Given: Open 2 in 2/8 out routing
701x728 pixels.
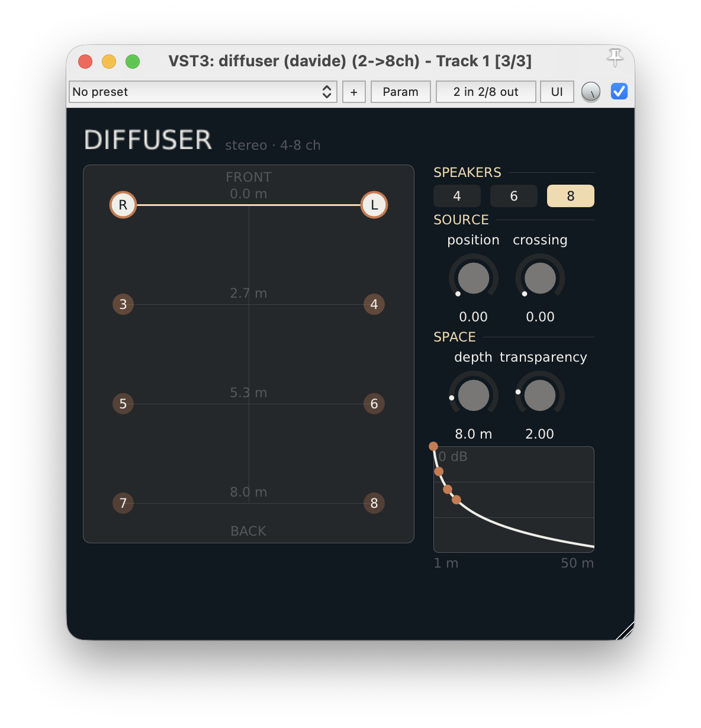Looking at the screenshot, I should pyautogui.click(x=486, y=92).
